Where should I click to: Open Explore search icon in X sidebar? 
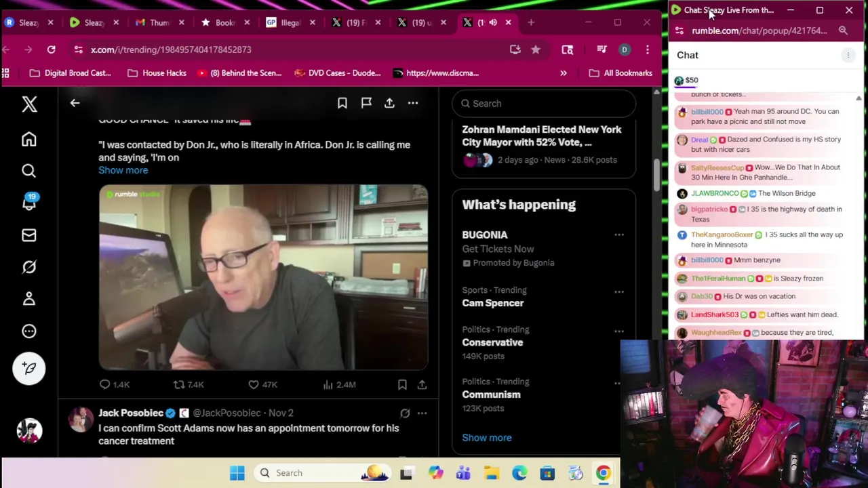point(28,171)
